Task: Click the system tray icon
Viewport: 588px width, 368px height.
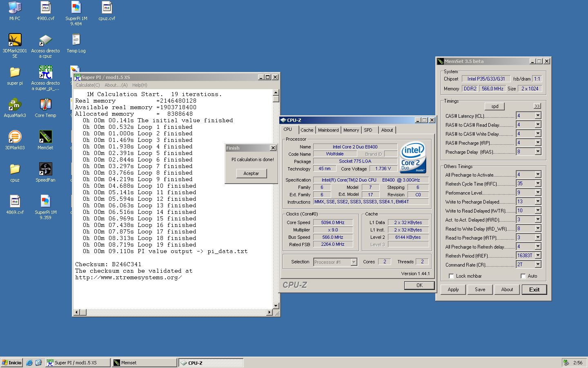Action: click(566, 363)
